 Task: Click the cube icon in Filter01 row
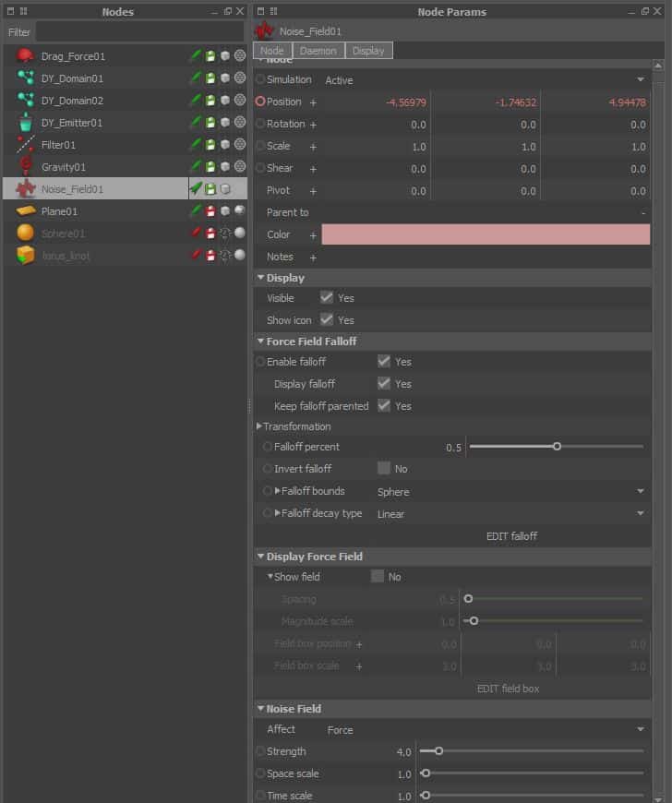(x=224, y=145)
